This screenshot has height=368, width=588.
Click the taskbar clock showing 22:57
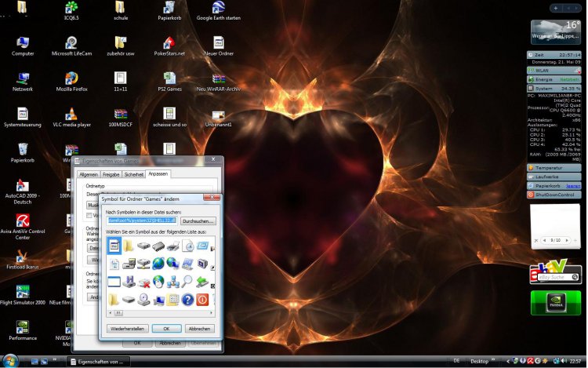[575, 361]
